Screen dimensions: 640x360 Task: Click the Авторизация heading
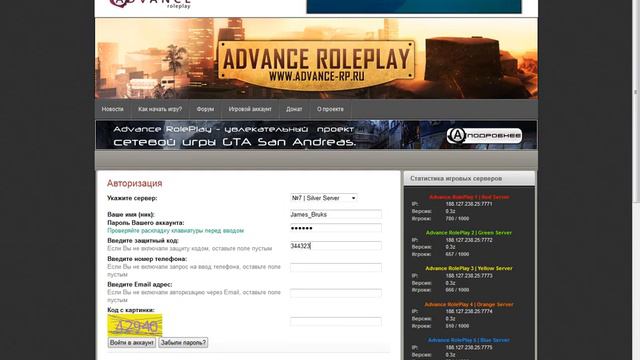(x=135, y=183)
